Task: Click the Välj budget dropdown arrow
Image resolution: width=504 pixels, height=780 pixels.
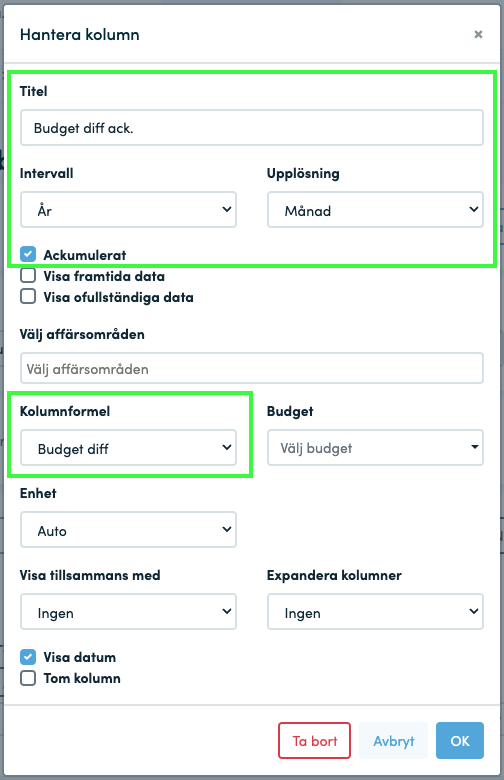Action: point(475,447)
